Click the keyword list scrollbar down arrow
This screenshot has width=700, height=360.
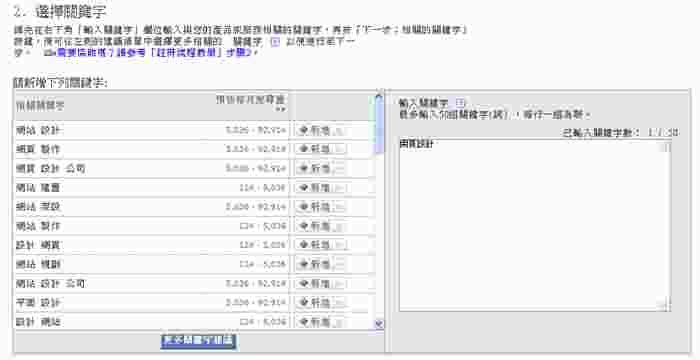coord(379,324)
